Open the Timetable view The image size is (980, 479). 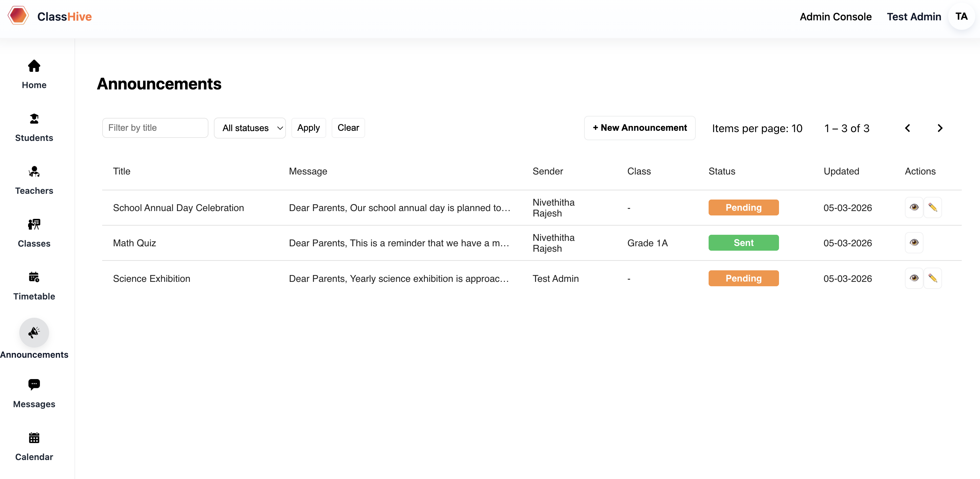[34, 286]
